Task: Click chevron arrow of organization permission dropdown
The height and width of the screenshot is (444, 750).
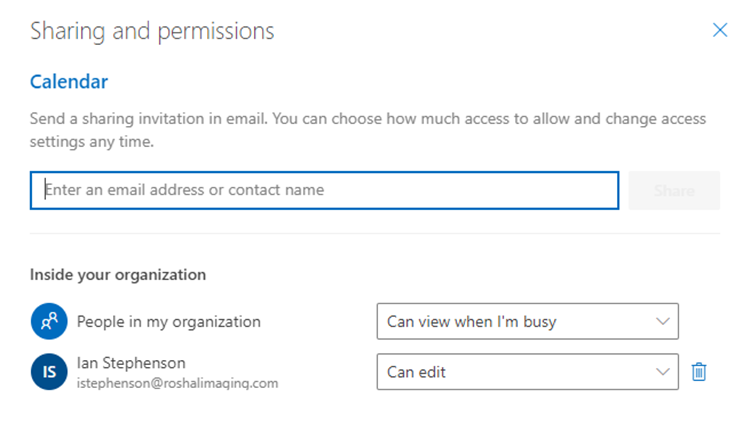Action: click(x=661, y=322)
